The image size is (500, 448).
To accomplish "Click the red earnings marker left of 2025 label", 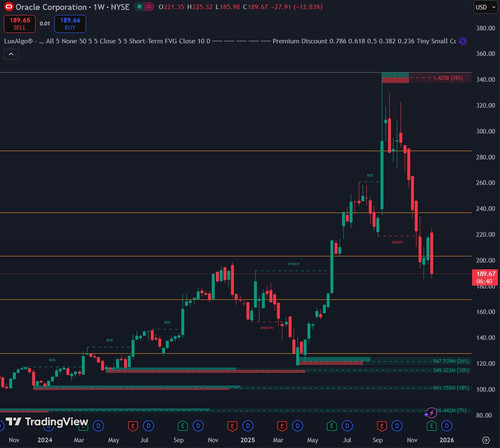I will click(x=232, y=426).
